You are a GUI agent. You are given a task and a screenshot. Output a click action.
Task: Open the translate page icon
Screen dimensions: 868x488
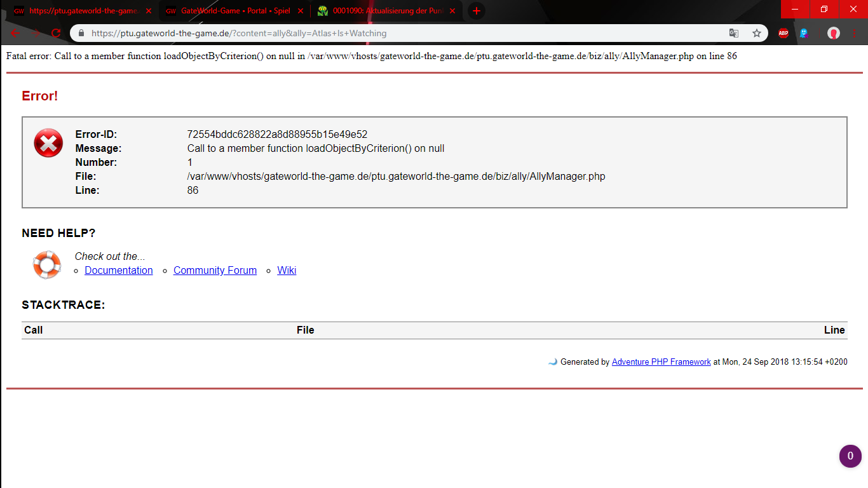click(x=734, y=34)
